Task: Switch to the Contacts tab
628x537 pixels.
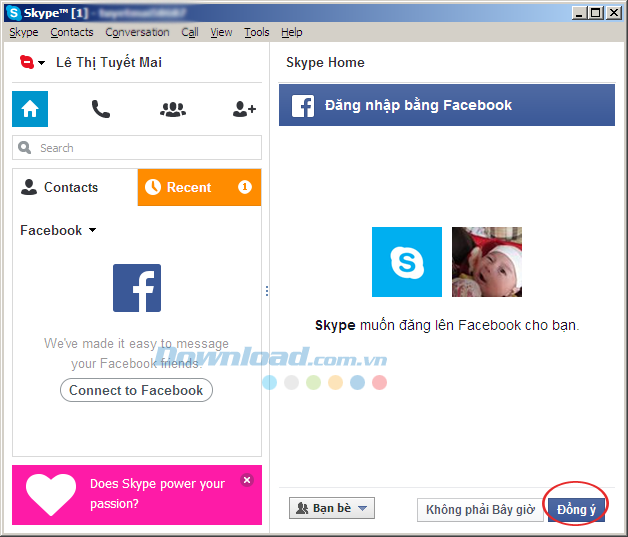Action: (x=75, y=187)
